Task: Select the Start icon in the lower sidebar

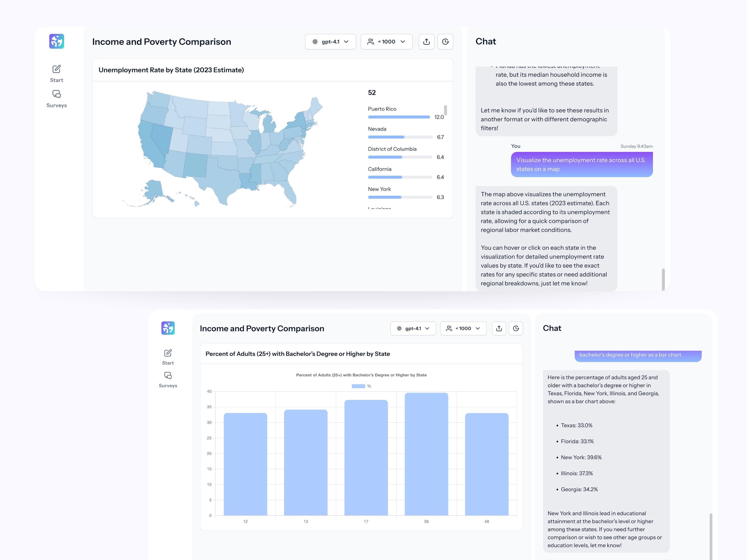Action: pyautogui.click(x=168, y=353)
